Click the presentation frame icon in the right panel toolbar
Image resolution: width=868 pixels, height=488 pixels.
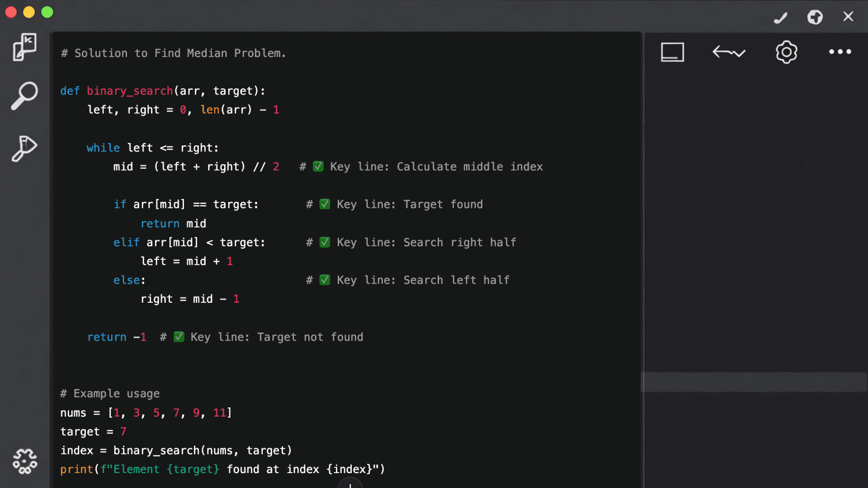(672, 52)
